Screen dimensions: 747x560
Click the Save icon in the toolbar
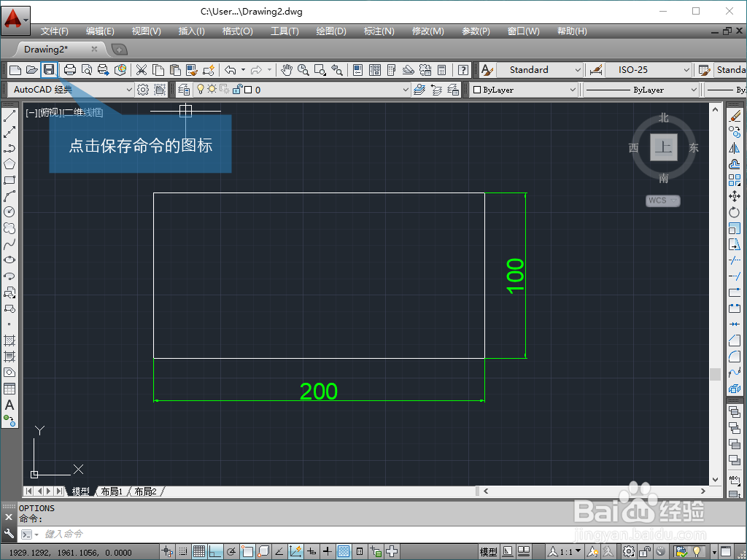click(49, 70)
